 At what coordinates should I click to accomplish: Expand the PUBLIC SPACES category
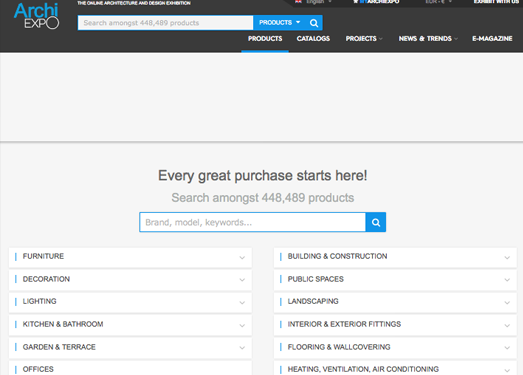tap(395, 280)
